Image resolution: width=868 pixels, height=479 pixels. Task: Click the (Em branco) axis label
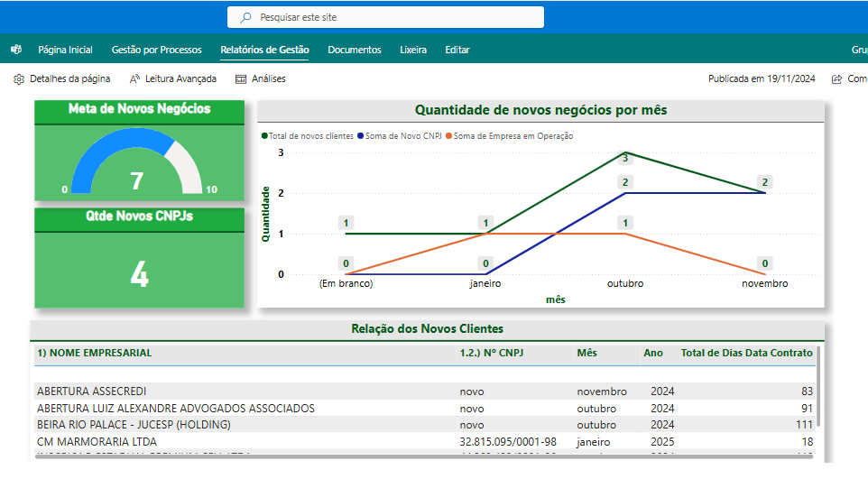(346, 283)
